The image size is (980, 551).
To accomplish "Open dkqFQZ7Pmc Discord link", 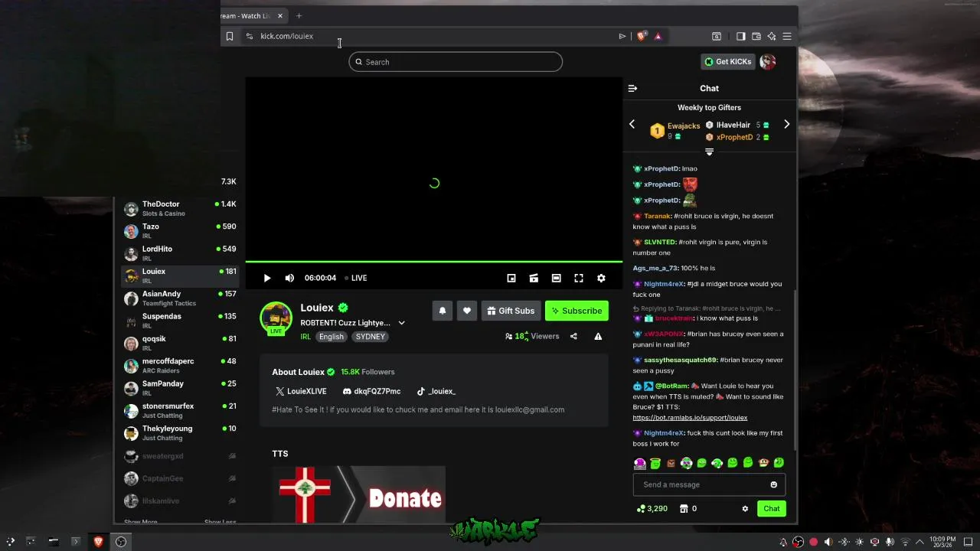I will click(x=371, y=391).
